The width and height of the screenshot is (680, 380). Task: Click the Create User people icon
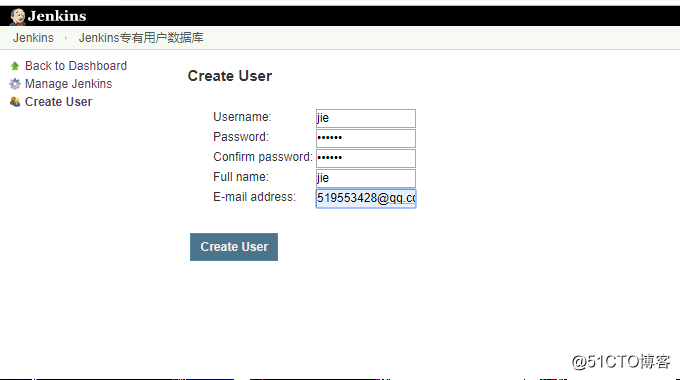tap(15, 102)
